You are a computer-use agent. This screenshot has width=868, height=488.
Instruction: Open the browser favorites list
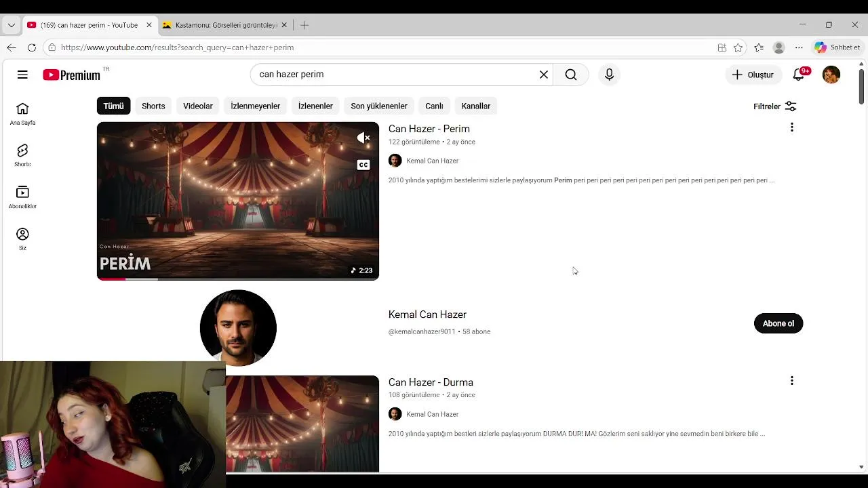pos(758,47)
